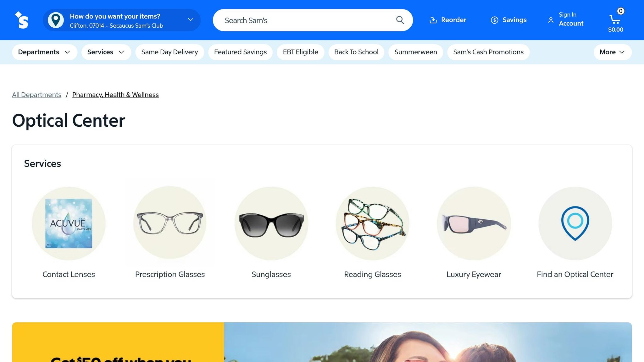Click the $50 off promotional banner
This screenshot has width=644, height=362.
pyautogui.click(x=322, y=342)
